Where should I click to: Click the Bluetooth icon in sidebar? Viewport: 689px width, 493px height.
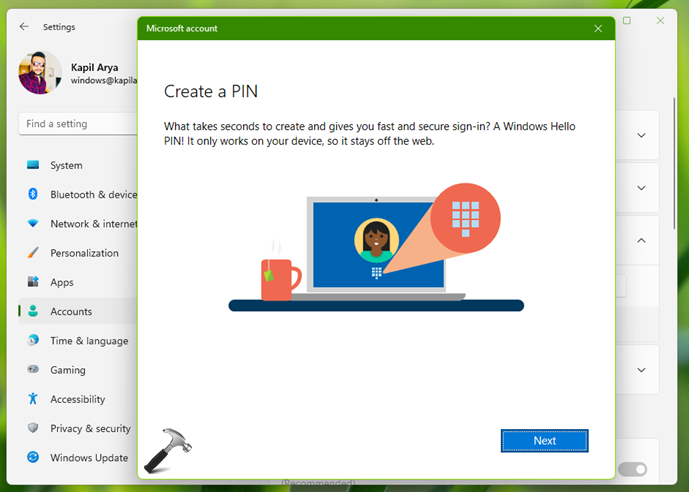point(33,194)
